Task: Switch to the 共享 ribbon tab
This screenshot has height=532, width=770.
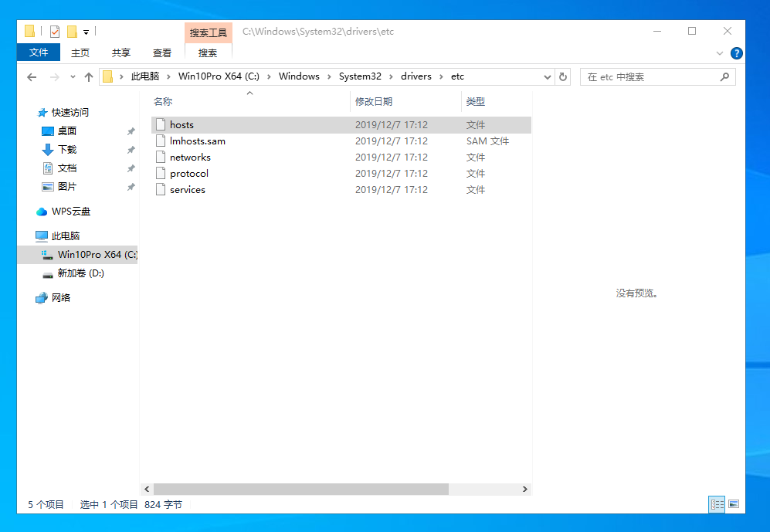Action: (120, 53)
